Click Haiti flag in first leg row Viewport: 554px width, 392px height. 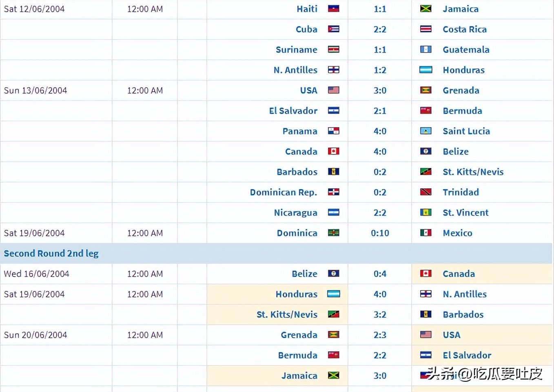click(333, 9)
